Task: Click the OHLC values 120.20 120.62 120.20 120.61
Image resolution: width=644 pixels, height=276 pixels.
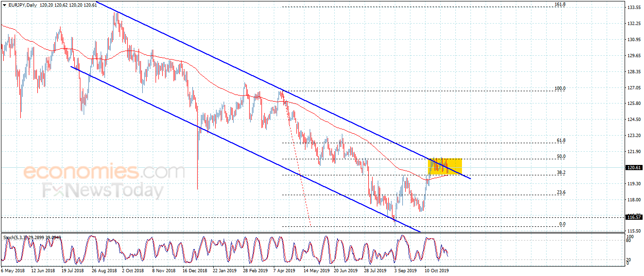Action: (69, 4)
